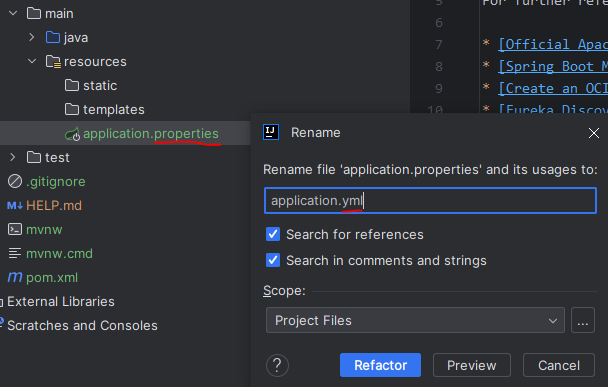
Task: Select the Spring application.properties file icon
Action: click(x=73, y=134)
